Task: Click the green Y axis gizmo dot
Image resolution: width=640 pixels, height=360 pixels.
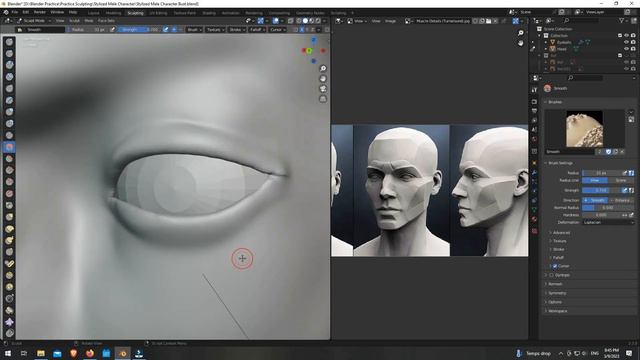Action: click(309, 51)
